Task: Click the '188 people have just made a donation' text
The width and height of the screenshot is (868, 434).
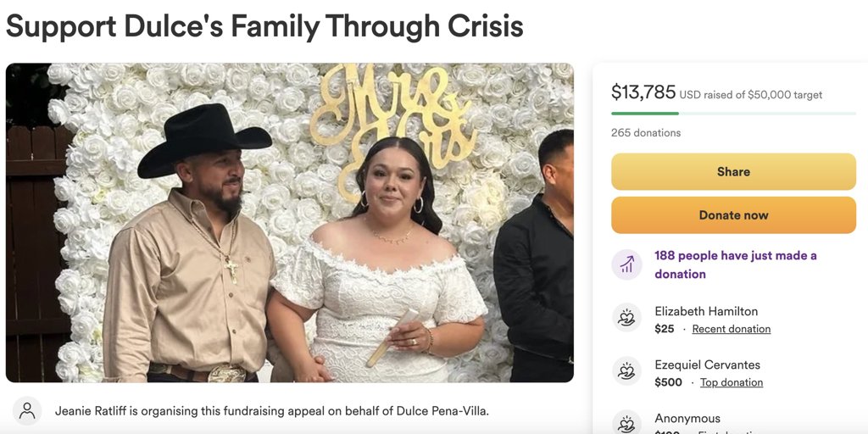Action: point(735,264)
